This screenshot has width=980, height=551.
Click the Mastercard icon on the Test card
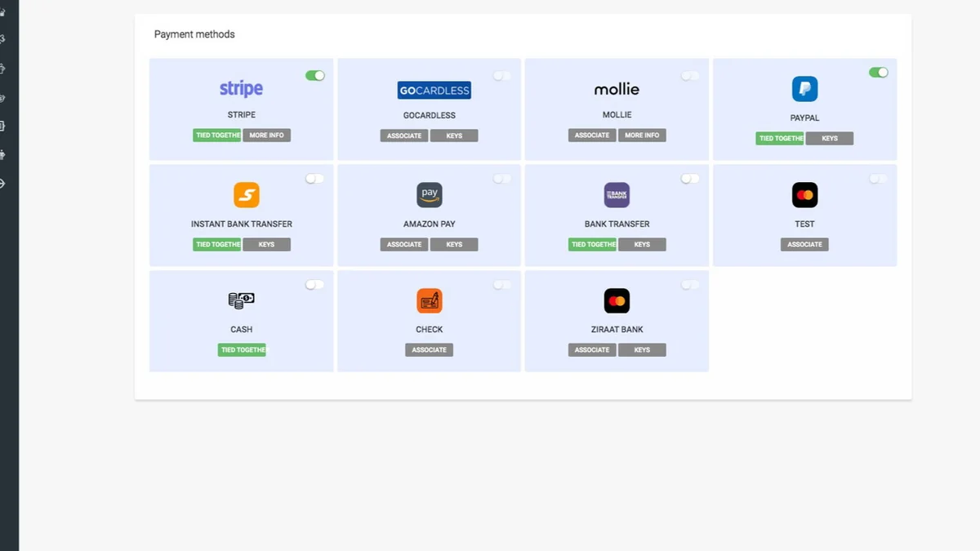[x=804, y=195]
